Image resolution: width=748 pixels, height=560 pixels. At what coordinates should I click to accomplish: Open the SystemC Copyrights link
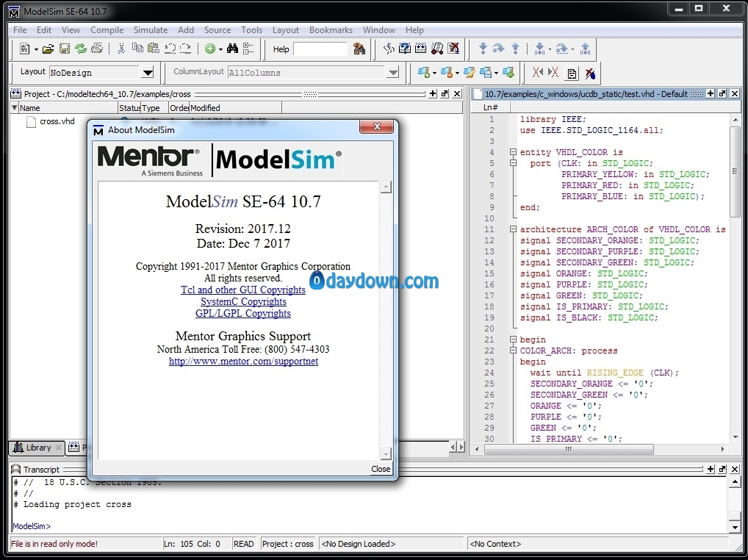tap(243, 301)
